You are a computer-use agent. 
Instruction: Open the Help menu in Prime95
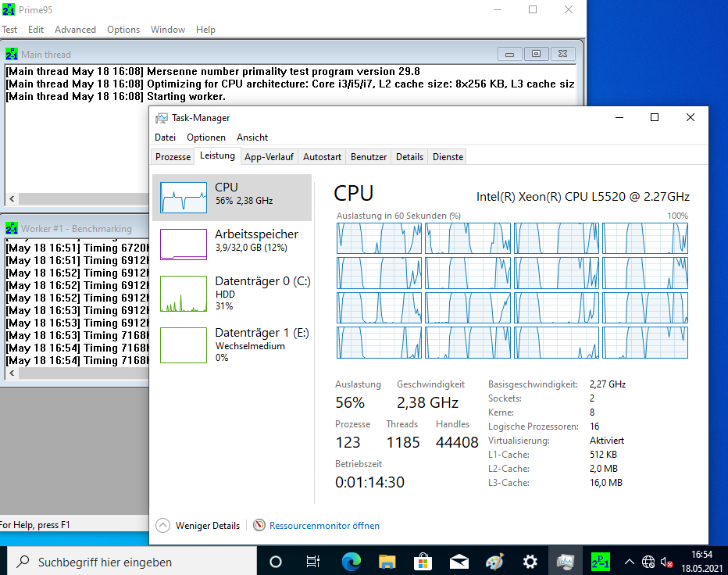pyautogui.click(x=205, y=30)
